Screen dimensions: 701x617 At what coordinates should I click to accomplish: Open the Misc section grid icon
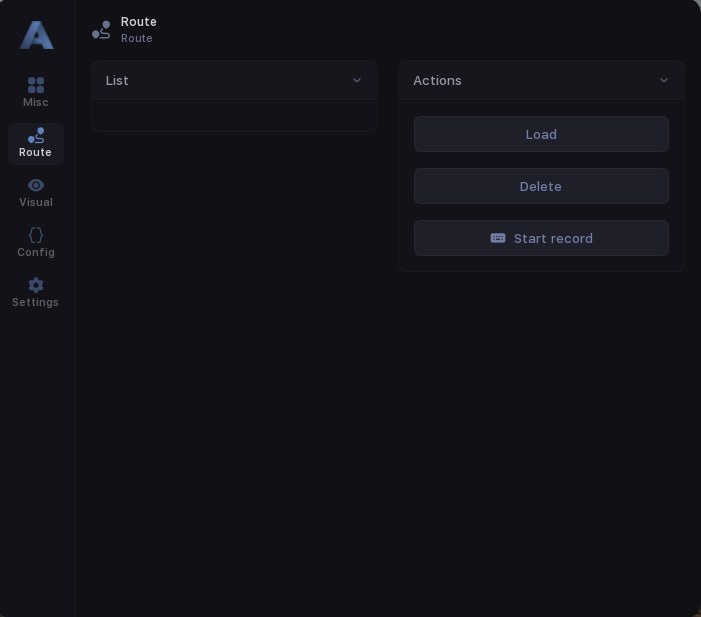[36, 85]
